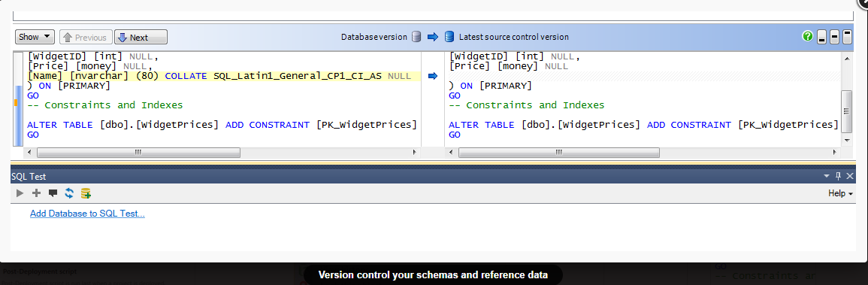Open the green help question mark
868x285 pixels.
tap(808, 37)
